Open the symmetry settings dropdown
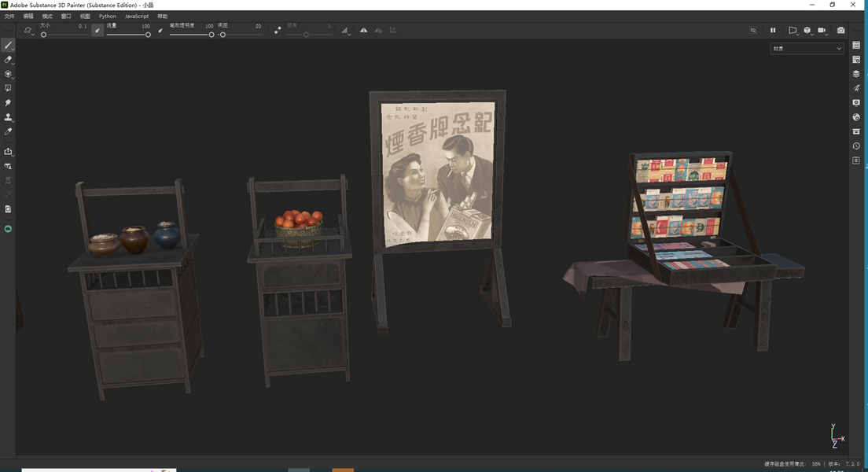 tap(345, 31)
